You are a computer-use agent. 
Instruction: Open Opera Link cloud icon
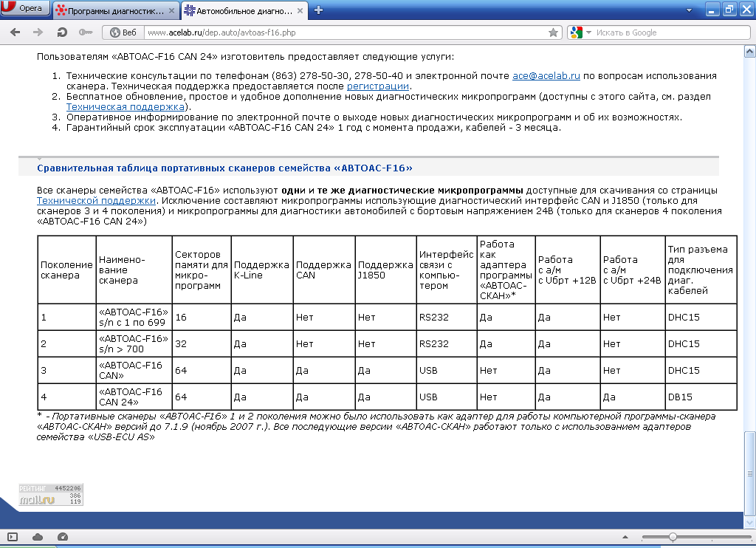[38, 537]
